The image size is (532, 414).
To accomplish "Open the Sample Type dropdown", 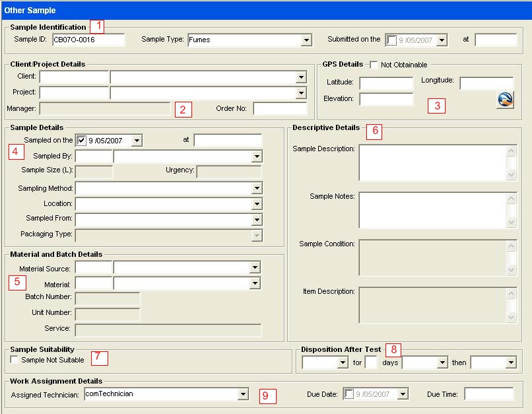I will click(x=306, y=40).
